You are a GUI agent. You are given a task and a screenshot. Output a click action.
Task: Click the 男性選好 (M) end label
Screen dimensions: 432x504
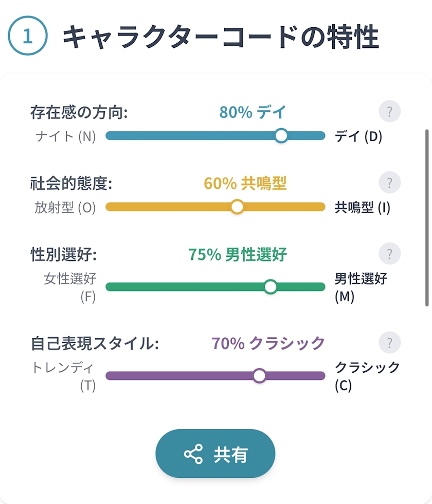pos(361,288)
